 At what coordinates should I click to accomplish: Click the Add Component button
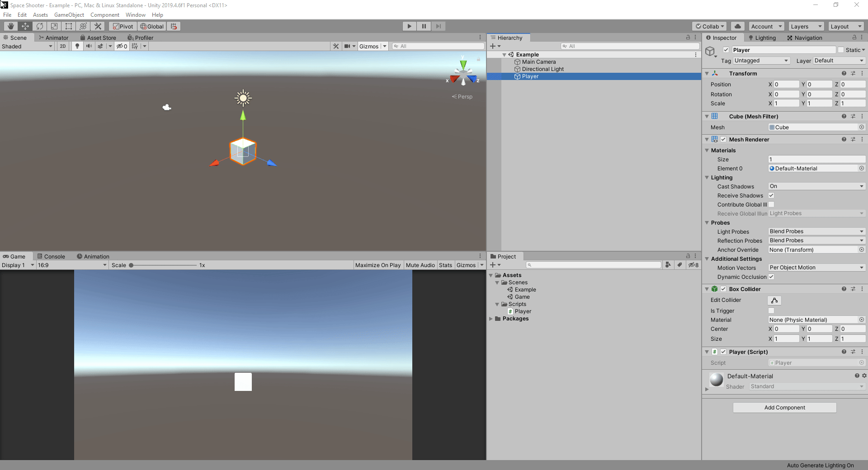pos(784,408)
